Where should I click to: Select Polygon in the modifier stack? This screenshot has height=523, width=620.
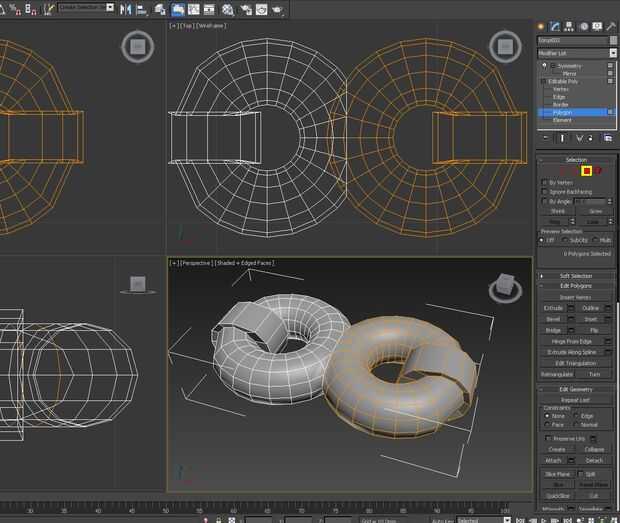click(x=562, y=113)
